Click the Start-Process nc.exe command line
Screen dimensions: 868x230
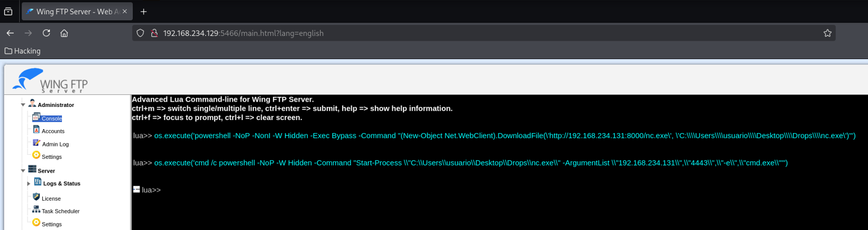(471, 162)
